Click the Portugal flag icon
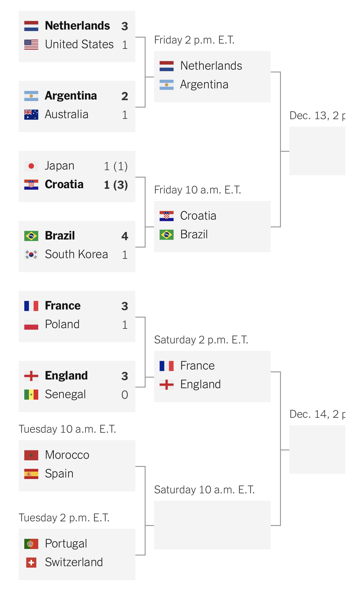 [31, 544]
